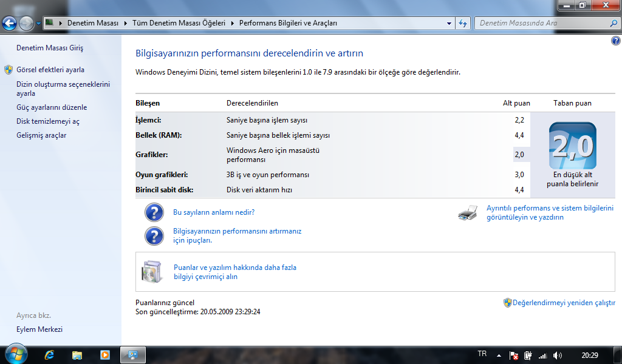Click the 2,0 base score badge
Screen dimensions: 622x364
[x=572, y=146]
